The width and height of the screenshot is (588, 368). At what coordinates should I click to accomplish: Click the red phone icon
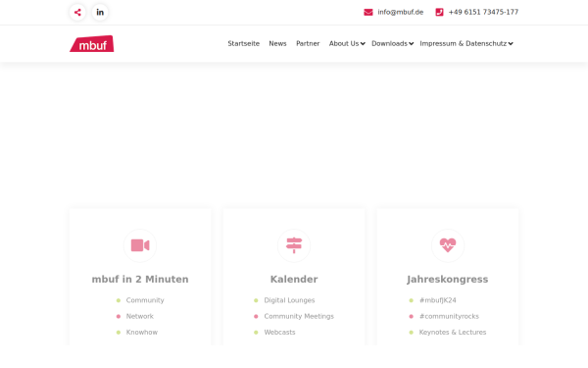tap(439, 13)
